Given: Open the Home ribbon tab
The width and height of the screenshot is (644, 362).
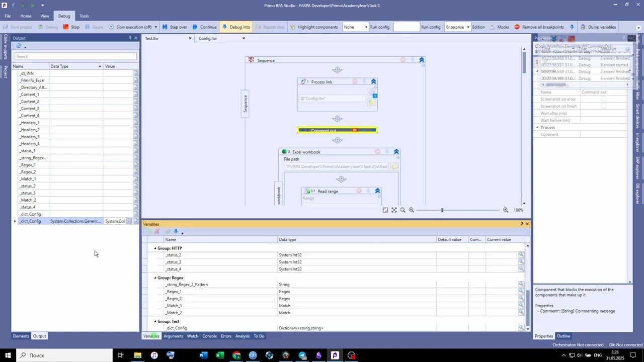Looking at the screenshot, I should [26, 16].
